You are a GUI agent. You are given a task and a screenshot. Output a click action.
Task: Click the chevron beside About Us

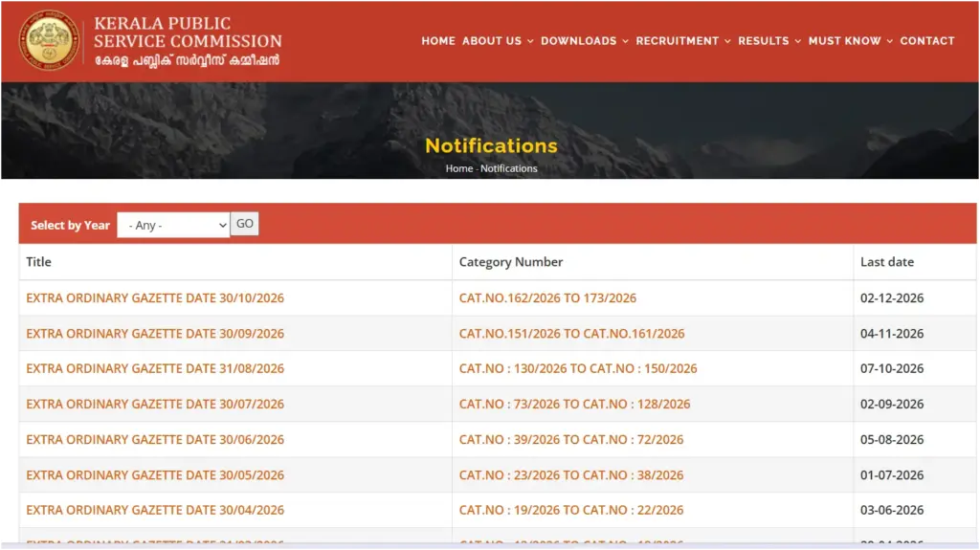[530, 41]
